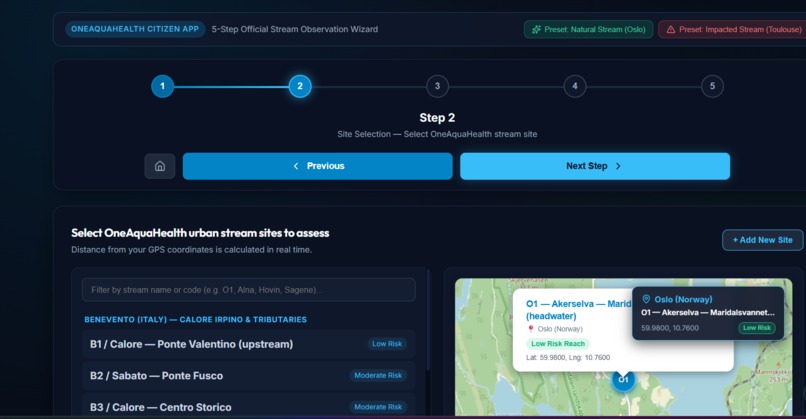Click the O1 map marker pin

623,380
